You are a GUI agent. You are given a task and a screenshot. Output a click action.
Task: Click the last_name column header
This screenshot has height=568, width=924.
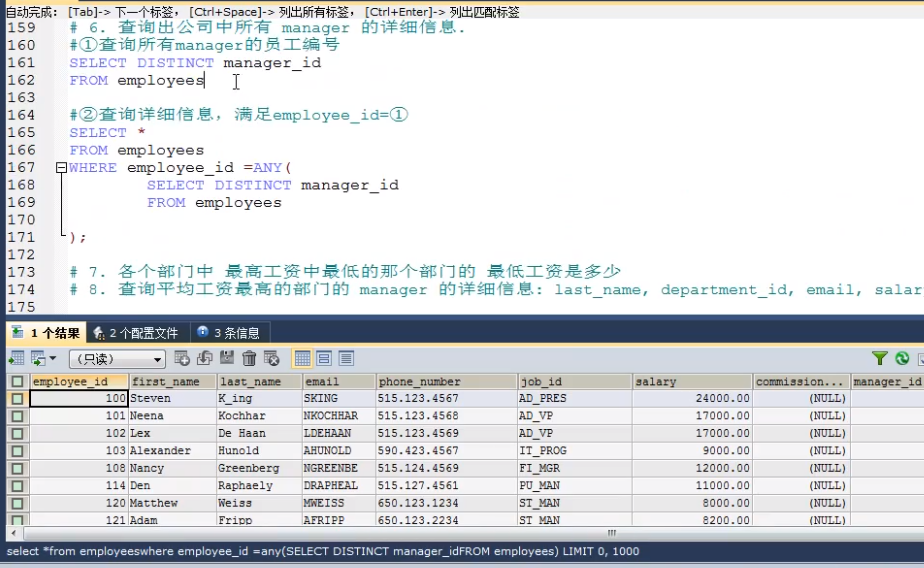[259, 382]
